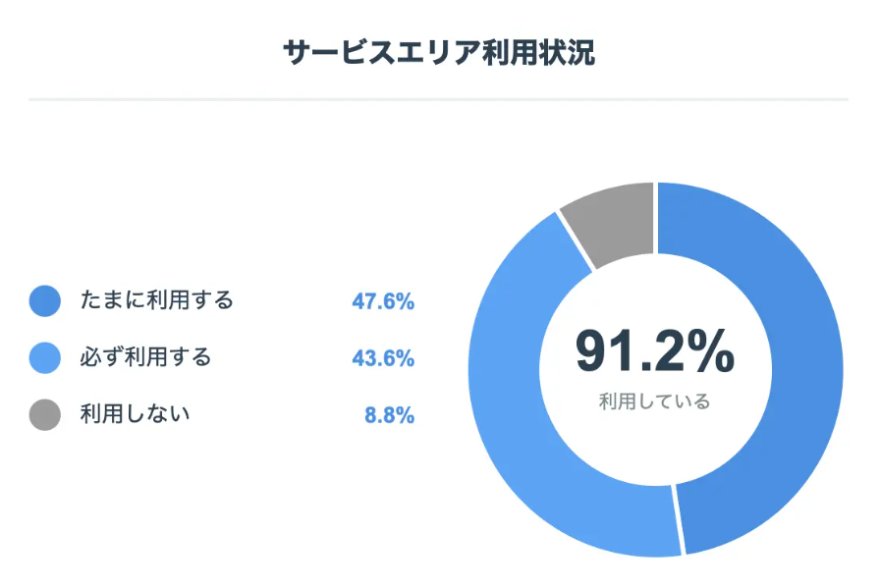Select the 必ず利用する legend label
The height and width of the screenshot is (588, 880).
145,357
